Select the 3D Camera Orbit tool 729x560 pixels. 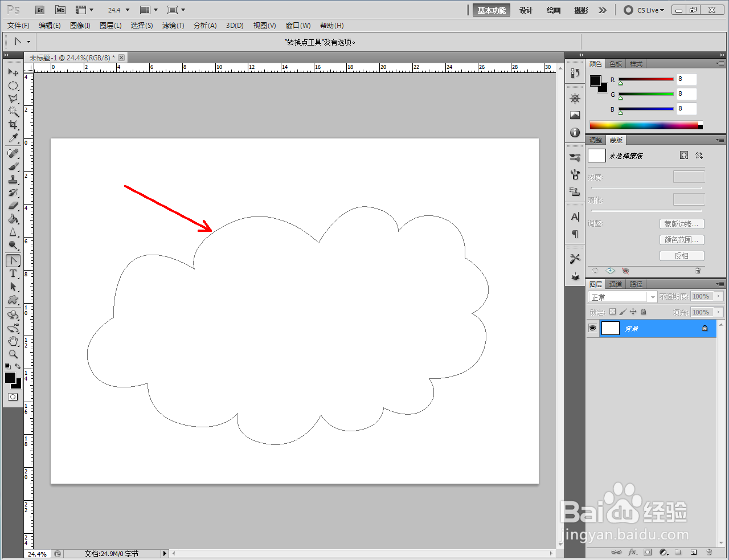coord(13,328)
